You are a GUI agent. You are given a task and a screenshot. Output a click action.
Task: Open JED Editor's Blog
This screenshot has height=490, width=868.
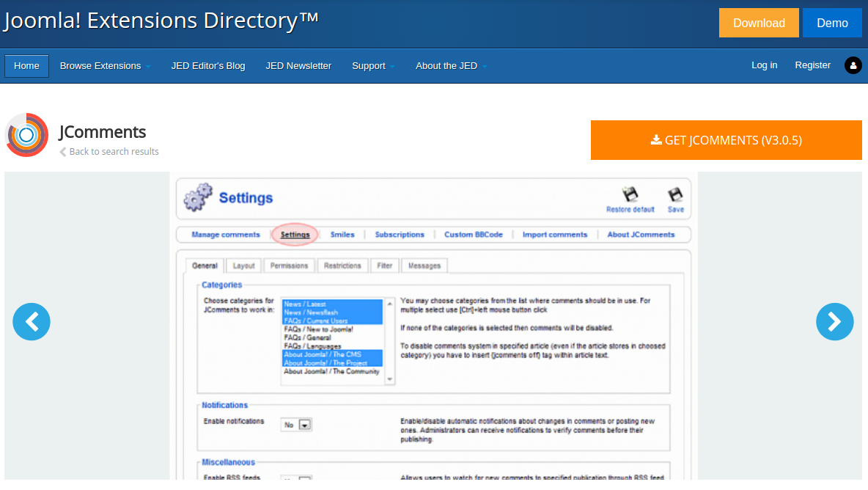point(208,66)
